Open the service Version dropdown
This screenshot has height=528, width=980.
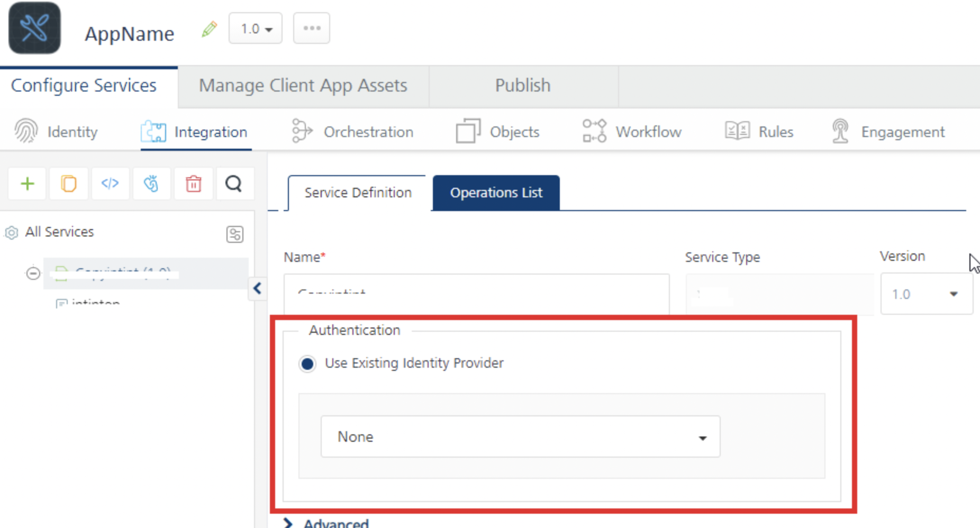pyautogui.click(x=926, y=294)
